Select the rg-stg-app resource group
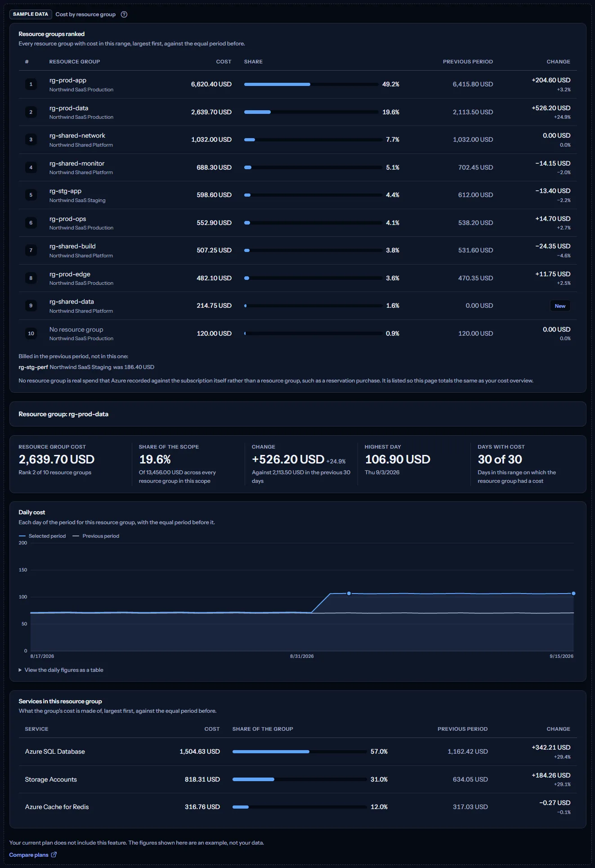This screenshot has width=595, height=868. 66,191
